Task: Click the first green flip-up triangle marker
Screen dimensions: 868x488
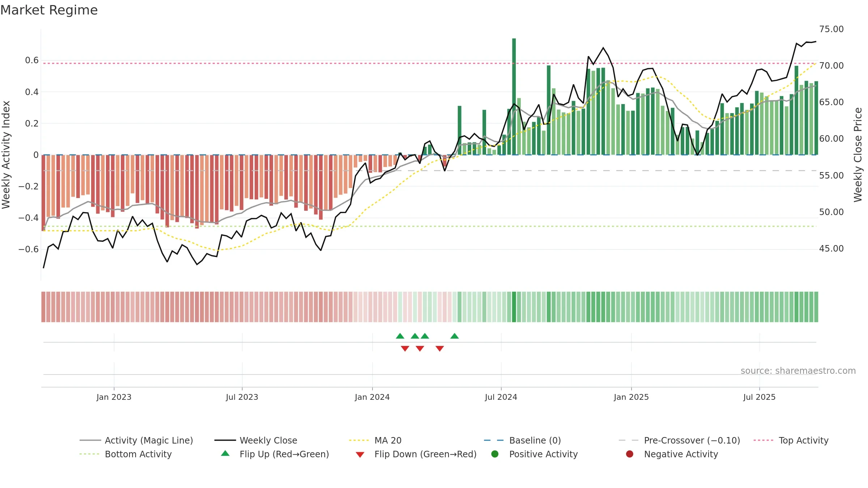Action: (400, 336)
